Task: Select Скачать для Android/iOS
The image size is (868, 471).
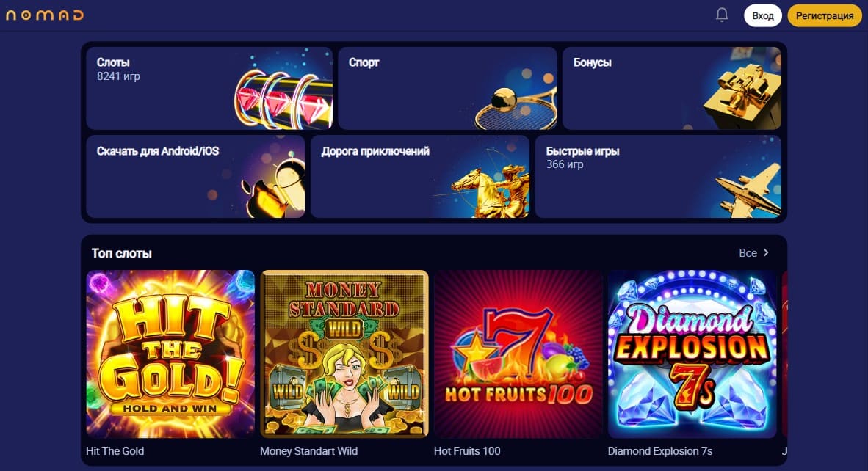Action: [195, 176]
